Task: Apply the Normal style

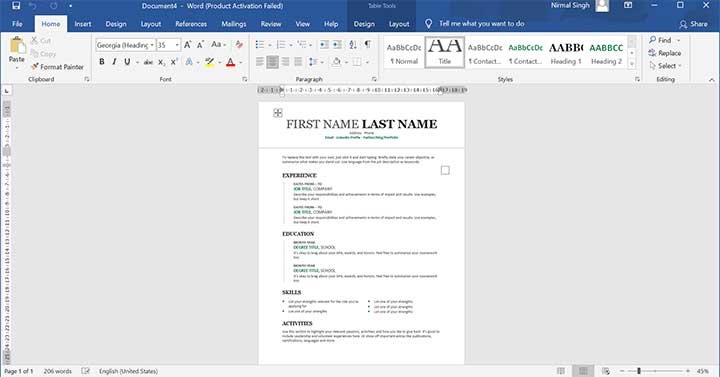Action: tap(404, 52)
